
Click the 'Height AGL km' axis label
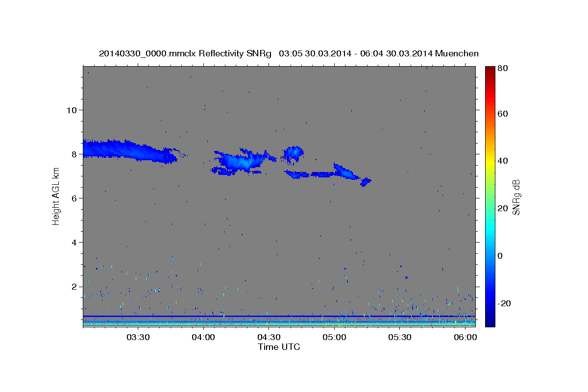56,196
